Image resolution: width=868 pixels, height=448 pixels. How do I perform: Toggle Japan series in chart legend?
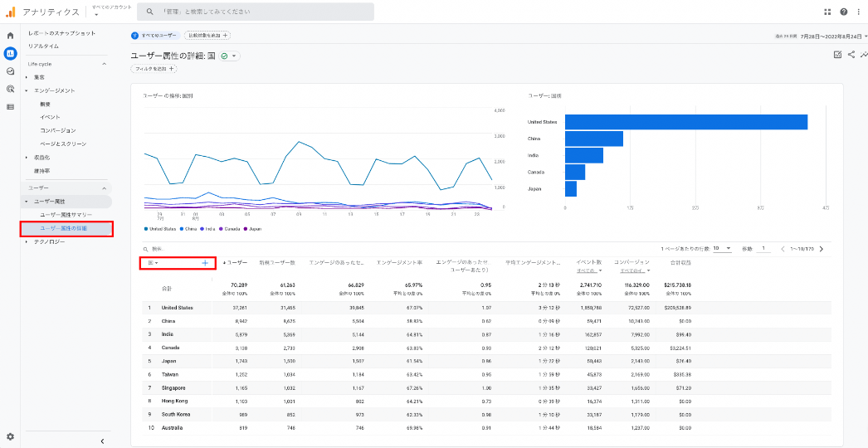[252, 229]
